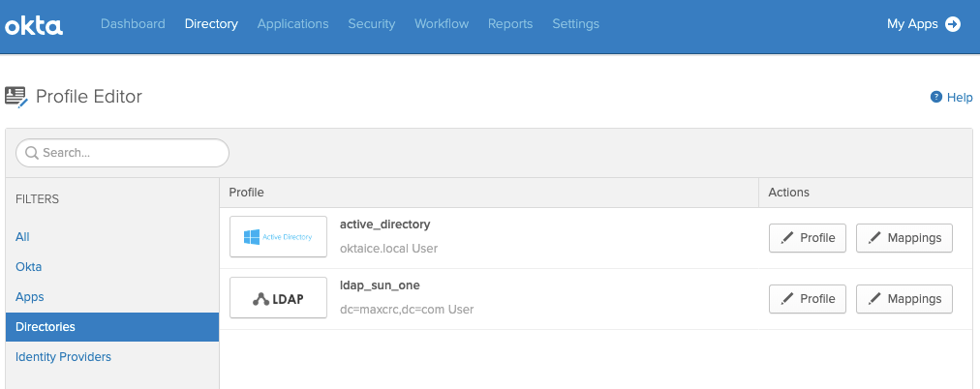This screenshot has height=389, width=980.
Task: Click the My Apps arrow icon
Action: tap(953, 24)
